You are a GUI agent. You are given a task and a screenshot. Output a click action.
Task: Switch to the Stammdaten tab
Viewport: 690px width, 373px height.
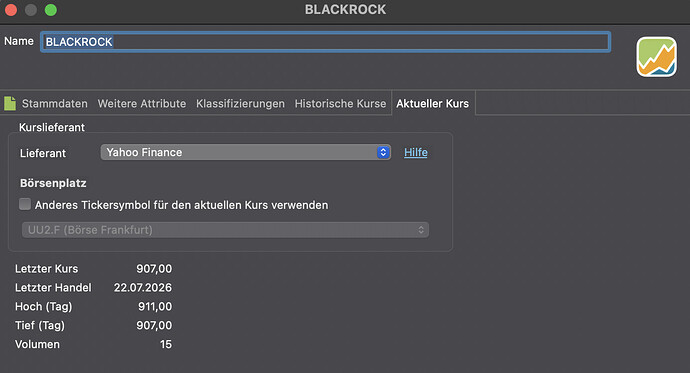click(55, 103)
